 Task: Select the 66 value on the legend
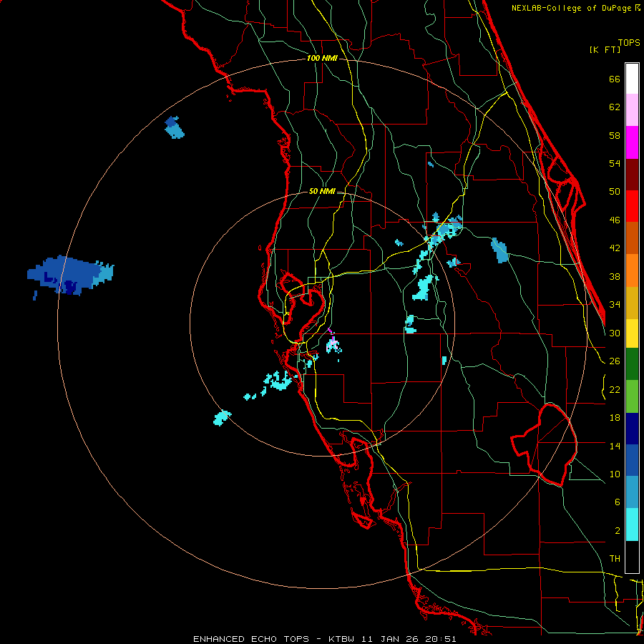[615, 79]
